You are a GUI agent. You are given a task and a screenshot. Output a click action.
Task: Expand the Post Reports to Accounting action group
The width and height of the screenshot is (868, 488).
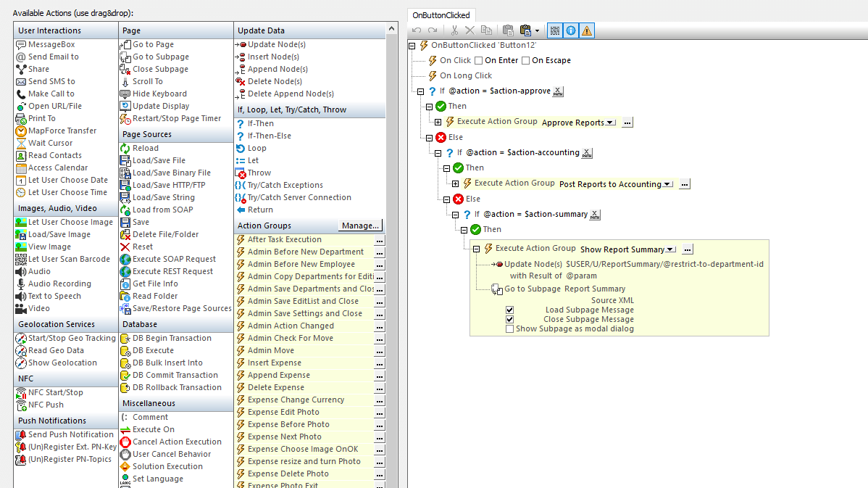coord(455,184)
